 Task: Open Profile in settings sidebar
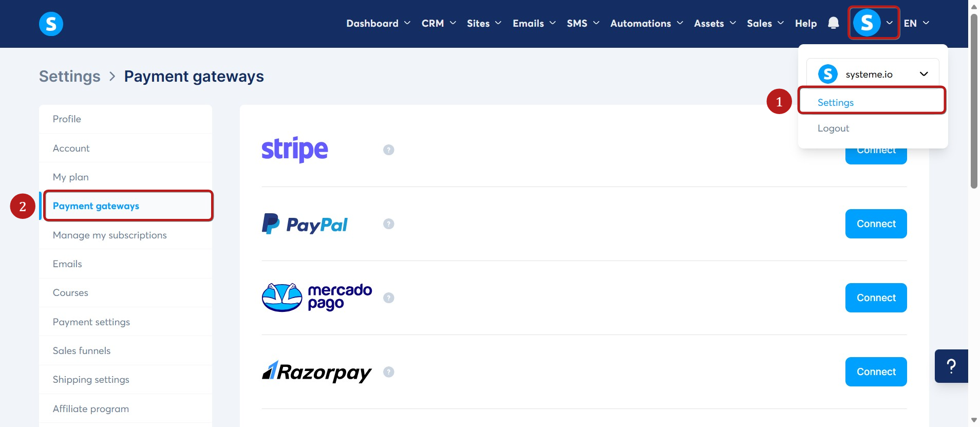point(125,119)
